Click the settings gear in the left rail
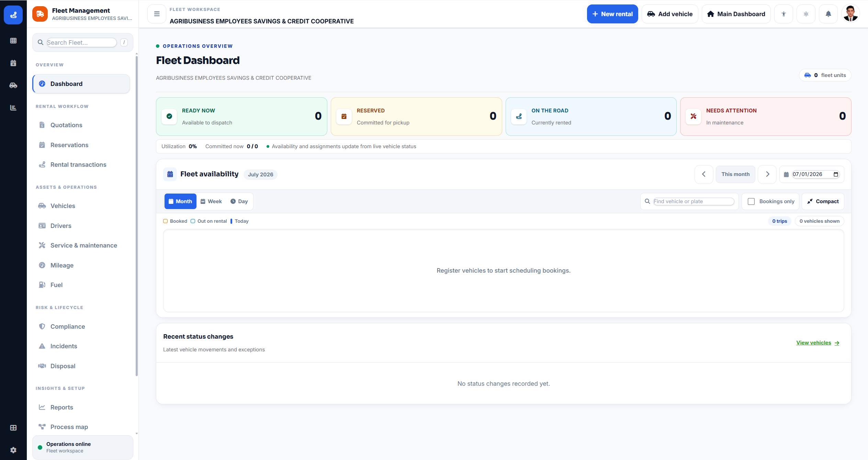The image size is (868, 460). click(13, 450)
